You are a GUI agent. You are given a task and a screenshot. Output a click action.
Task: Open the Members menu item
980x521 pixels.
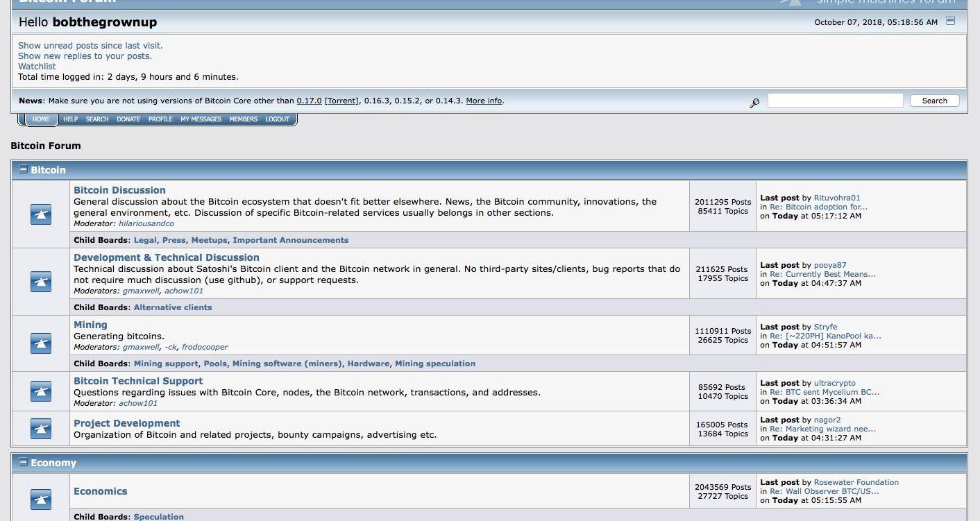pos(243,119)
